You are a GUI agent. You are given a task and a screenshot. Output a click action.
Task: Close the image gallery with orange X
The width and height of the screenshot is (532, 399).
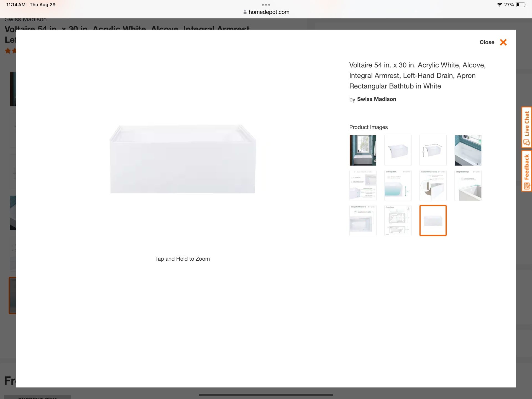click(x=503, y=42)
